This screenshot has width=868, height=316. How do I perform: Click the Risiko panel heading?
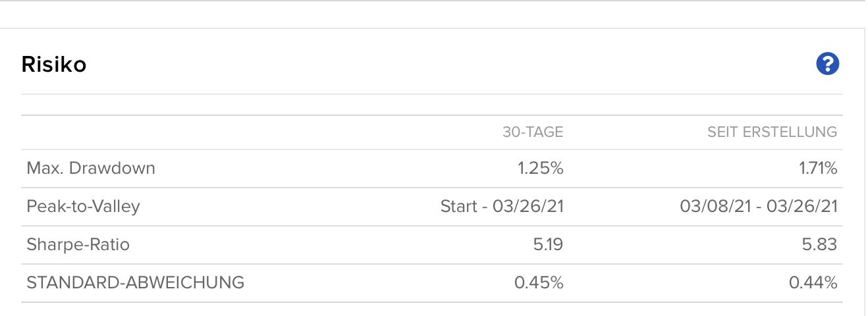54,65
